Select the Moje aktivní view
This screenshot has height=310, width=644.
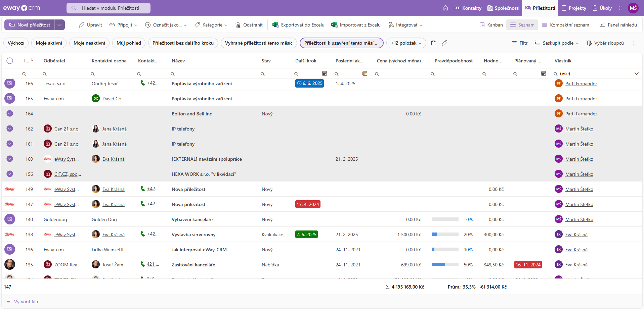(49, 43)
